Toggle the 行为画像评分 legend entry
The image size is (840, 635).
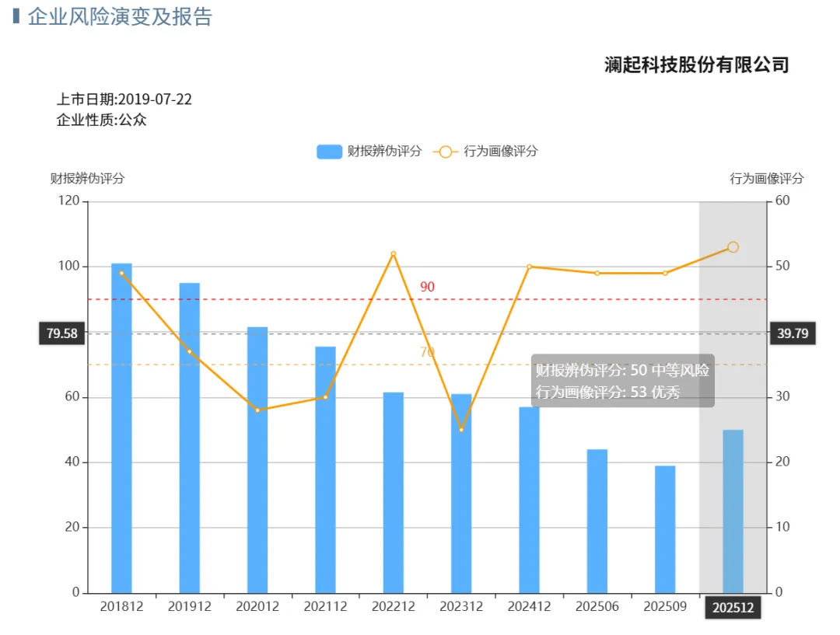485,152
